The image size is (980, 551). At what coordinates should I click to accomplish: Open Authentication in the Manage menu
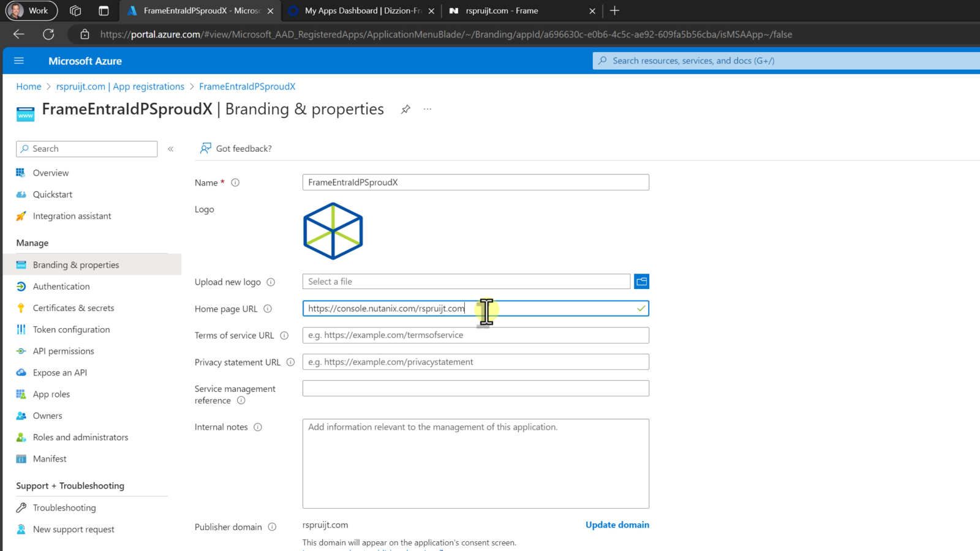pyautogui.click(x=61, y=287)
